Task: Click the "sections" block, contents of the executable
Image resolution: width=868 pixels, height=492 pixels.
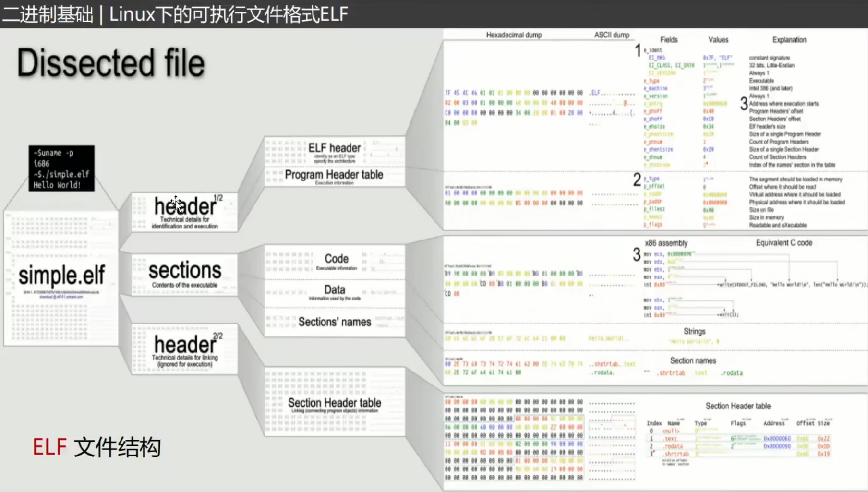Action: coord(184,274)
